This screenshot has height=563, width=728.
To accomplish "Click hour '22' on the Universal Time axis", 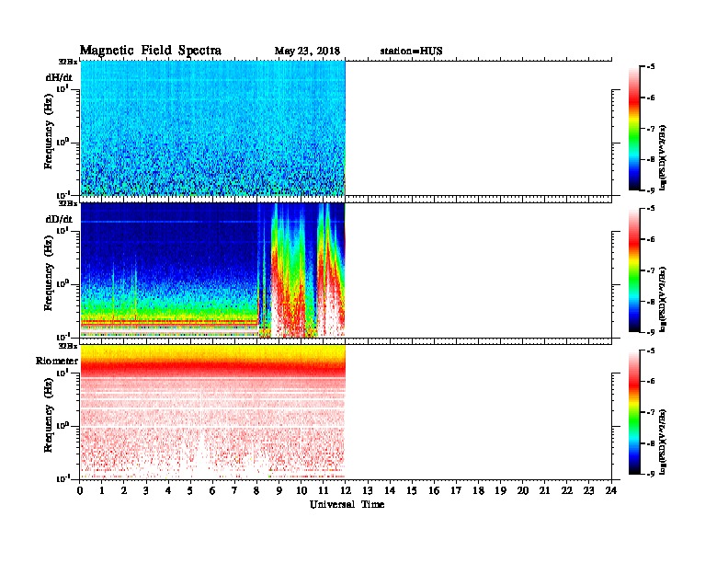I will click(567, 490).
